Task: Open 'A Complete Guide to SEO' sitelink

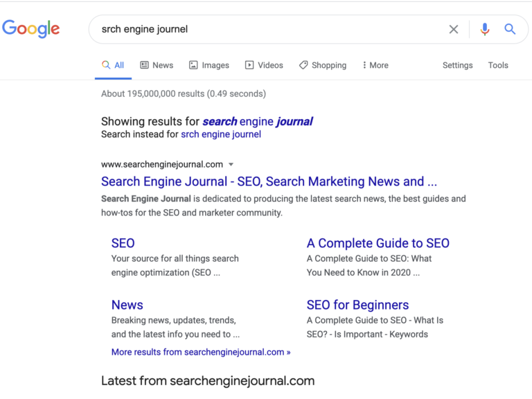Action: click(x=378, y=243)
